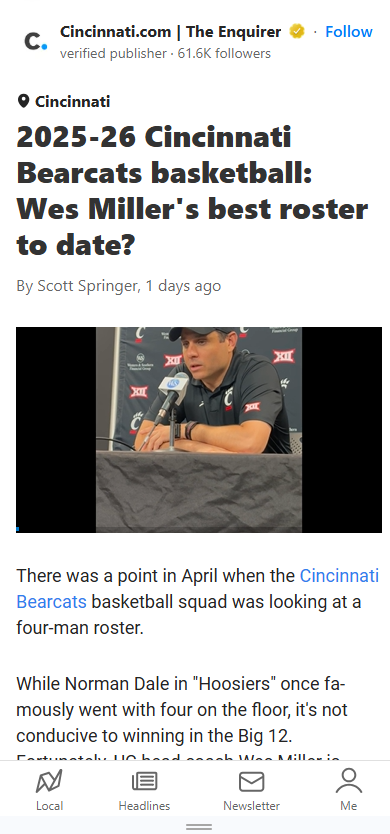Click the publisher name Cincinnati.com | The Enquirer
This screenshot has width=390, height=834.
tap(170, 32)
